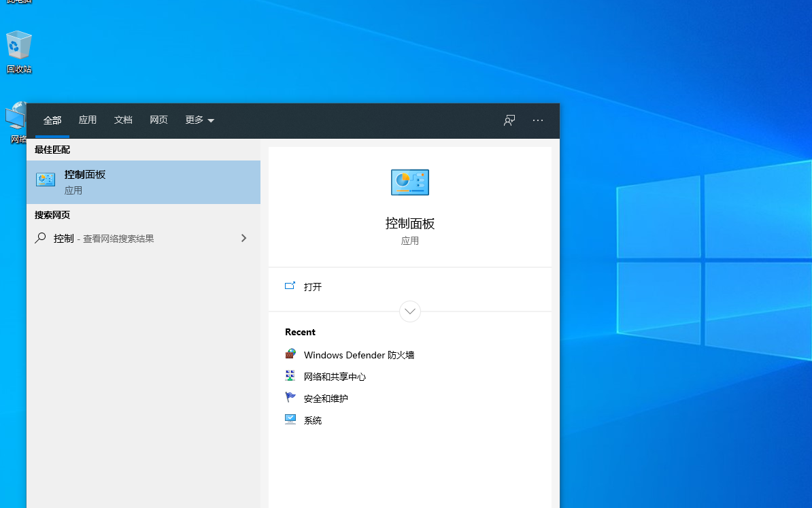
Task: Open Windows Defender 防火墙 from Recent list
Action: (358, 355)
